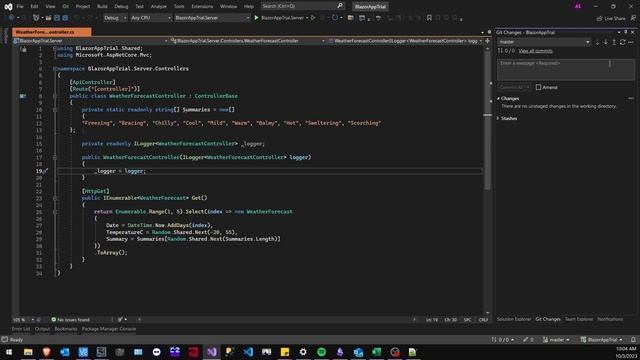Toggle the Amend checkbox
Screen dimensions: 640x360
pos(538,87)
